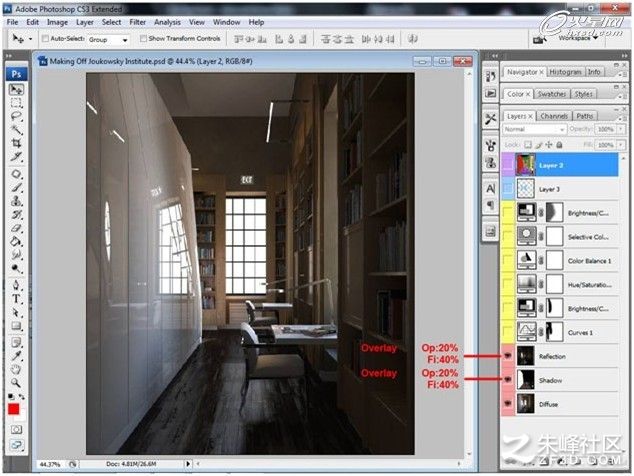
Task: Open the Fill slider arrow
Action: tap(621, 145)
